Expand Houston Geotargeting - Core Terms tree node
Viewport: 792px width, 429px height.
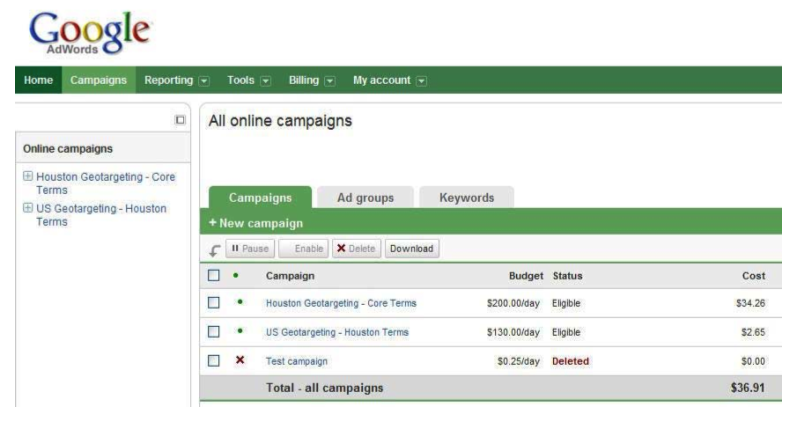28,176
